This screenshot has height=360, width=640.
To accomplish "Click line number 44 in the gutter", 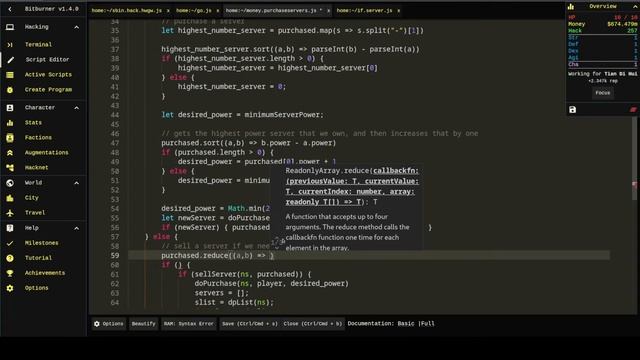I will [115, 115].
